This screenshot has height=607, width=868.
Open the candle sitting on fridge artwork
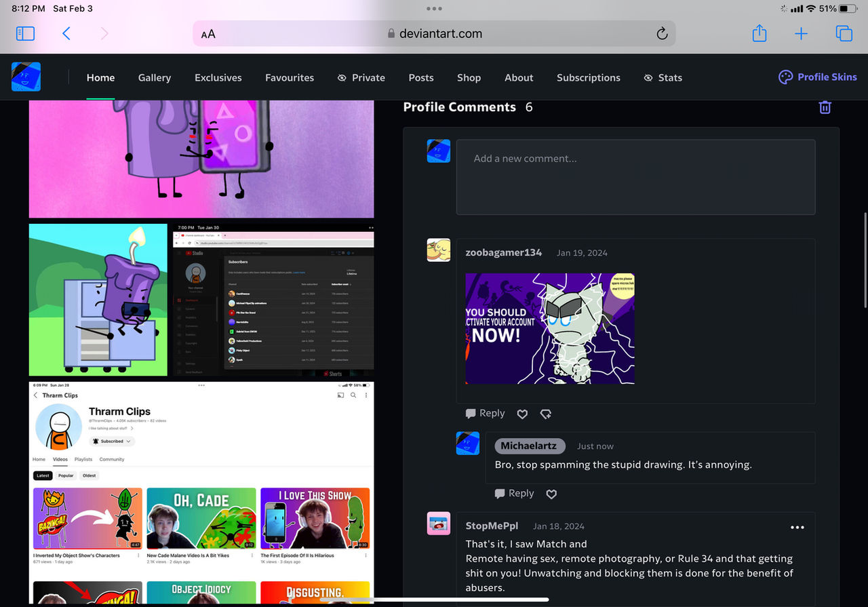tap(98, 300)
